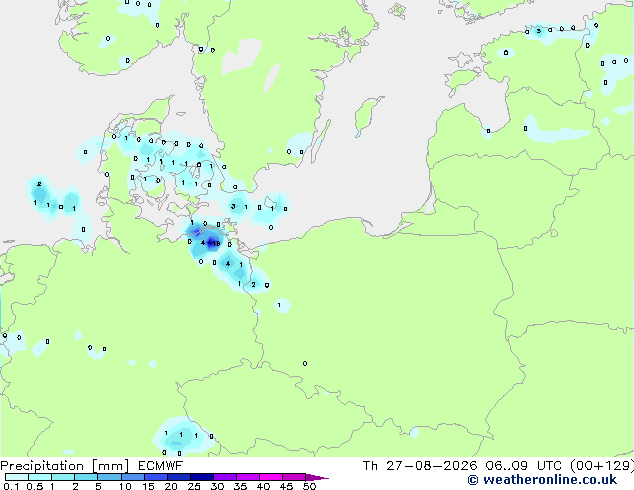Click the legend label '35'
Image resolution: width=634 pixels, height=490 pixels.
(x=240, y=486)
